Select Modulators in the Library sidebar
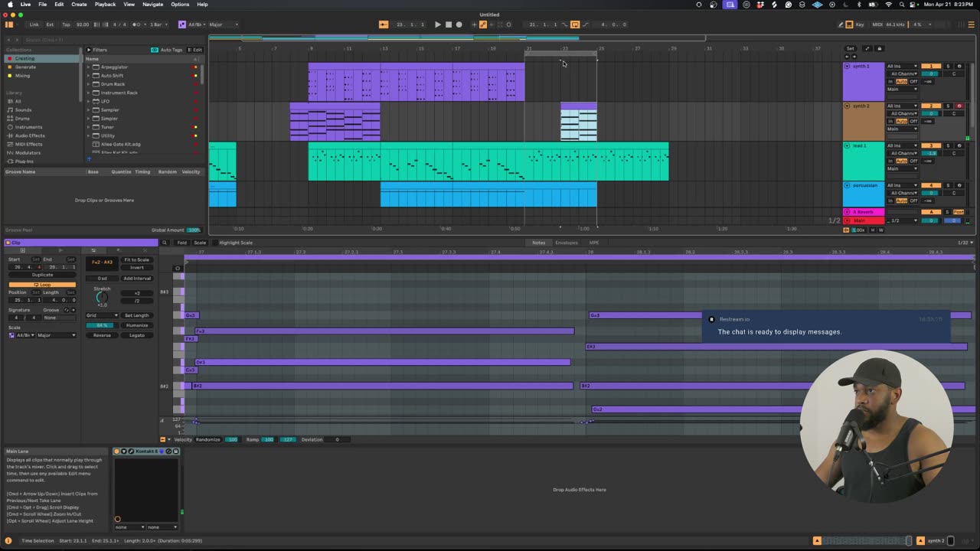The width and height of the screenshot is (980, 551). 28,153
